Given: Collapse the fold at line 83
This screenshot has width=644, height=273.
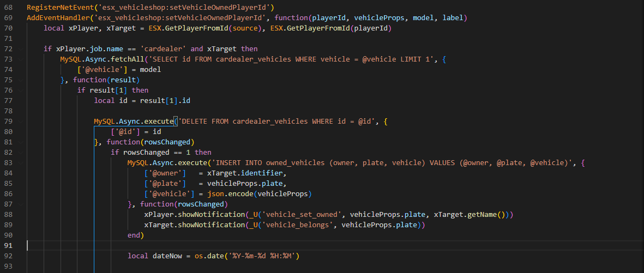Looking at the screenshot, I should (21, 162).
